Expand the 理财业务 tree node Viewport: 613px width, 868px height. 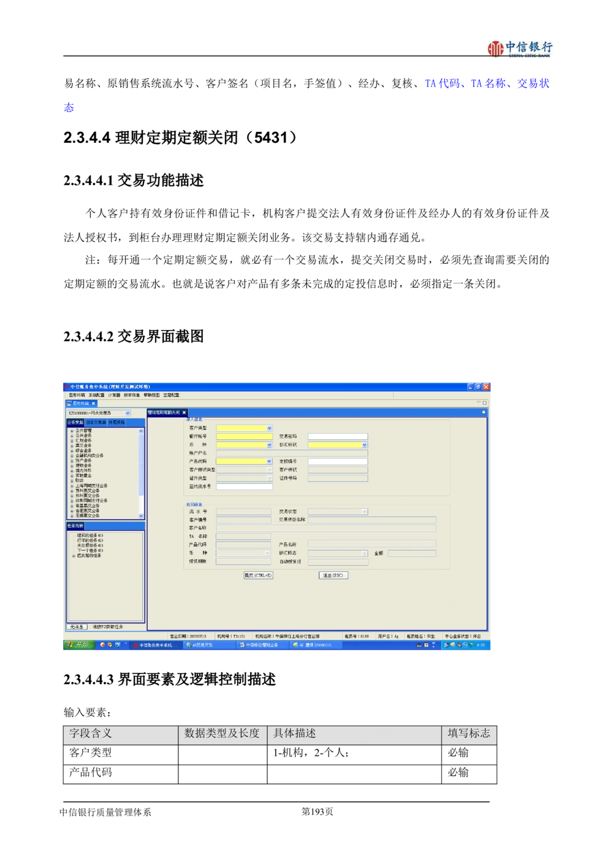[x=72, y=466]
